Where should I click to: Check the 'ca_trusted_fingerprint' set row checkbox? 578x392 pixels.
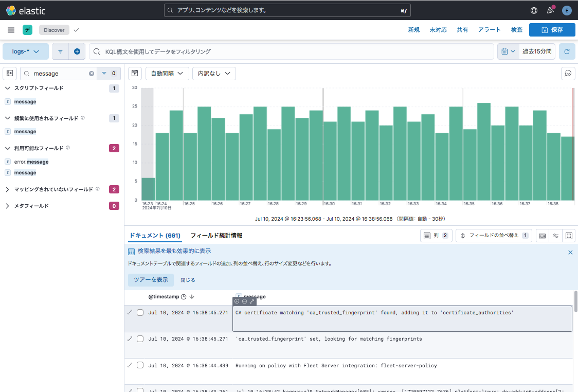(140, 339)
